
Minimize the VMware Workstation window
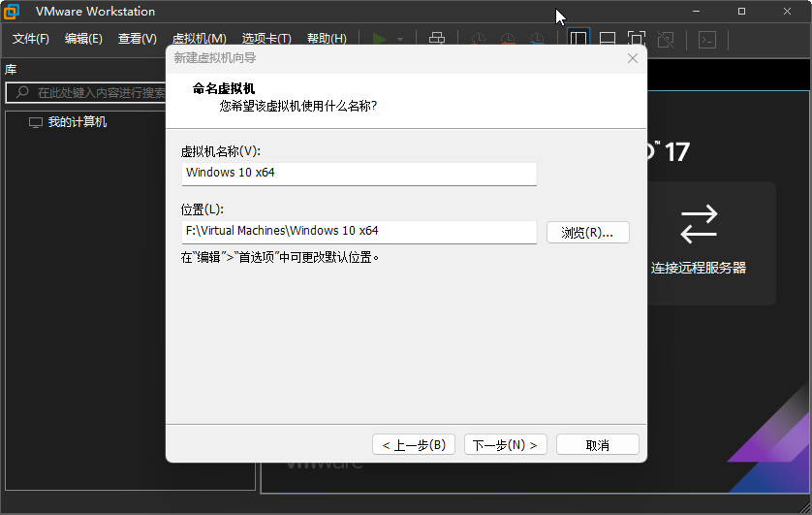pos(696,11)
